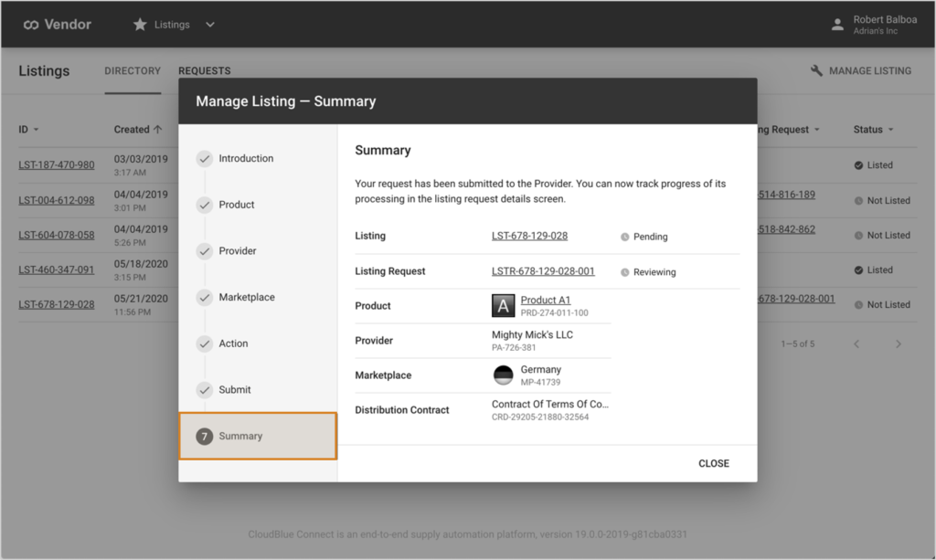Select the Directory tab
This screenshot has height=560, width=936.
click(x=133, y=70)
